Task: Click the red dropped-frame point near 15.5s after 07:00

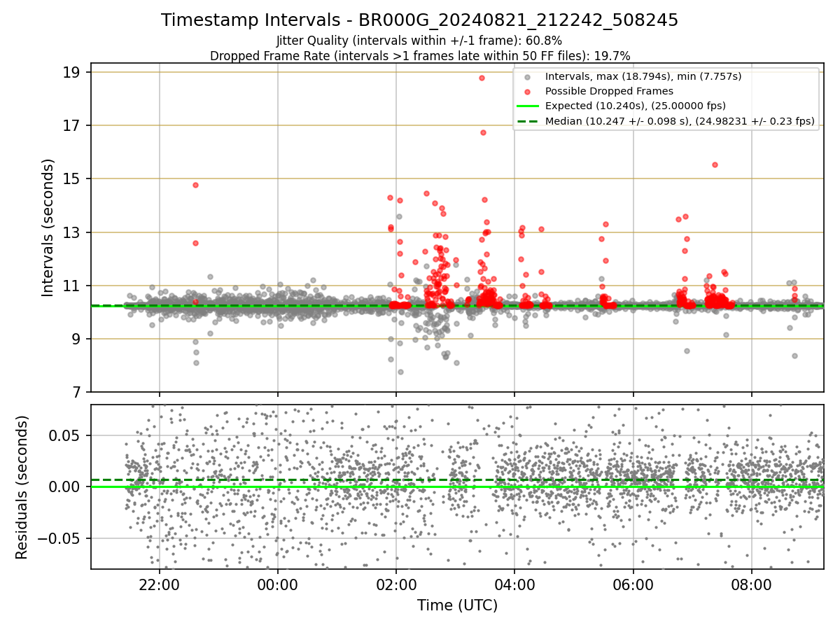Action: [715, 164]
